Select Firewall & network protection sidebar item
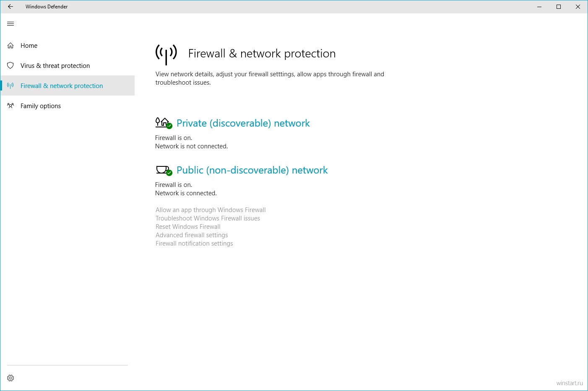588x391 pixels. click(68, 85)
